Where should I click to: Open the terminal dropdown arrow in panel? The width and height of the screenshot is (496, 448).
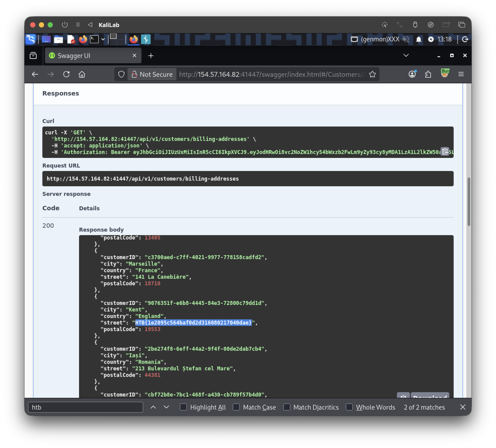[103, 39]
